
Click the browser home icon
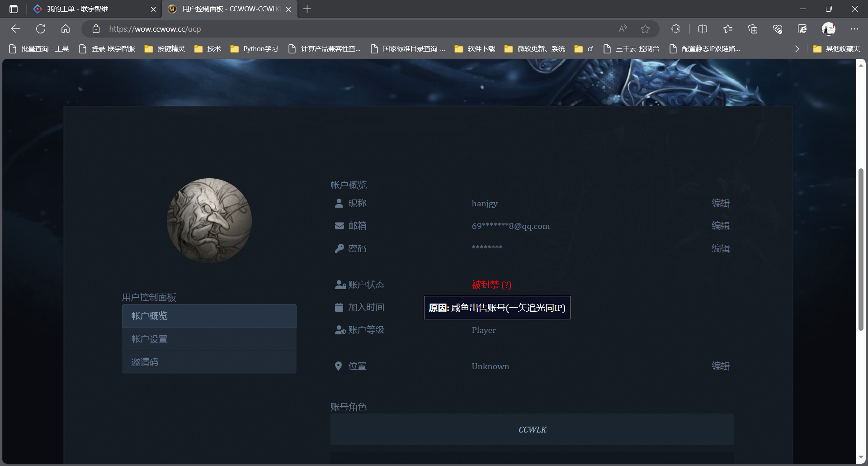pyautogui.click(x=66, y=29)
